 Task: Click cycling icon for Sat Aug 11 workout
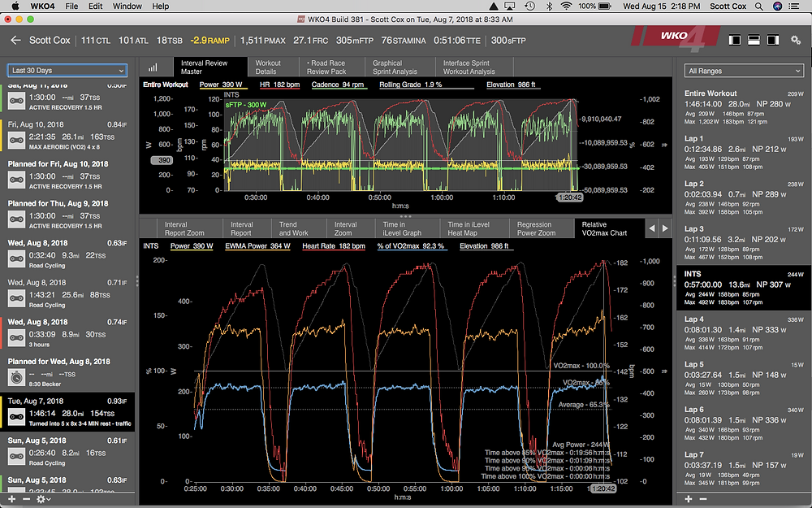(x=16, y=101)
